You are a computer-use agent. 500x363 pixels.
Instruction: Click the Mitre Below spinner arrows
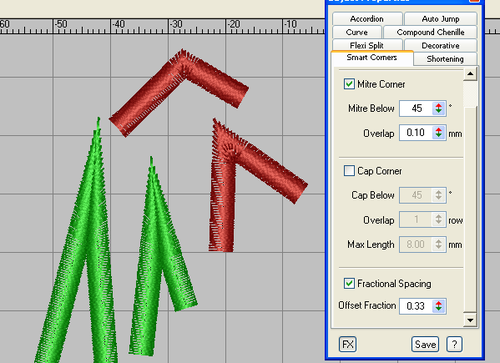[438, 108]
